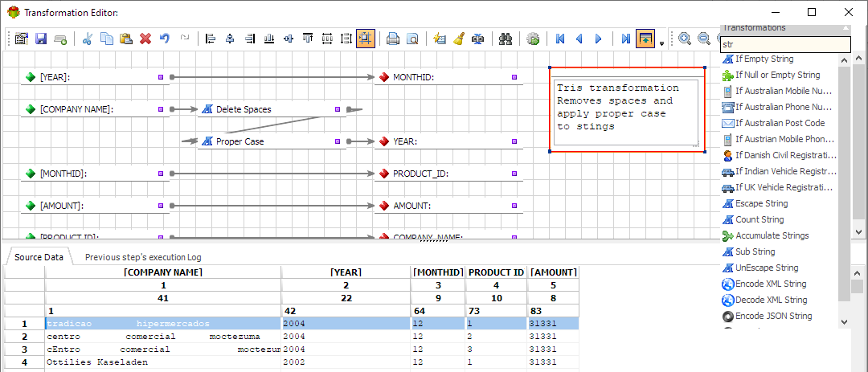Cut selection using the scissors icon
This screenshot has width=868, height=372.
coord(87,39)
